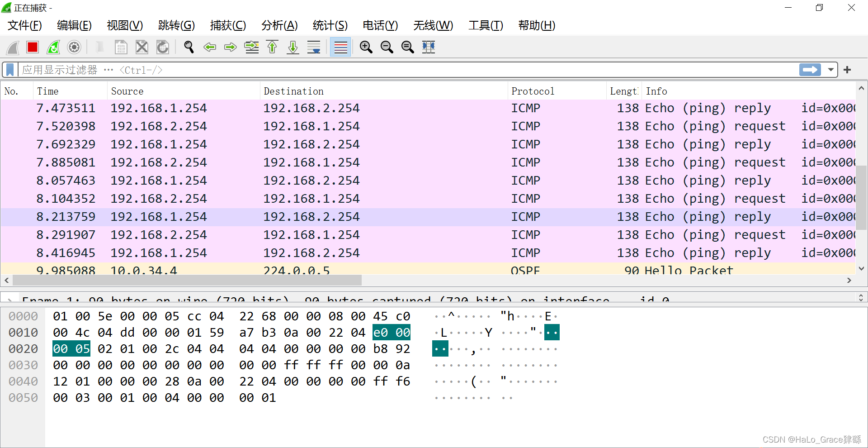Image resolution: width=868 pixels, height=448 pixels.
Task: Select the packet at time 8.416945
Action: pyautogui.click(x=428, y=253)
